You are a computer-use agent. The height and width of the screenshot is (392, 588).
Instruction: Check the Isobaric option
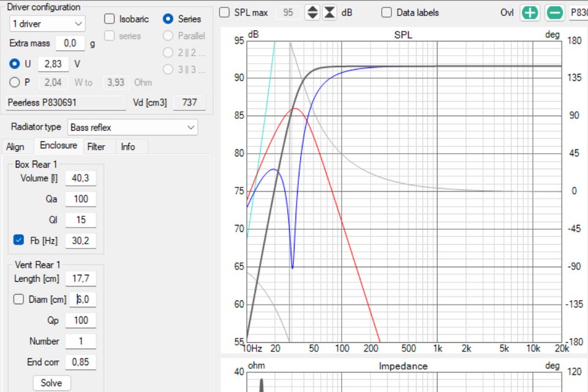coord(110,19)
